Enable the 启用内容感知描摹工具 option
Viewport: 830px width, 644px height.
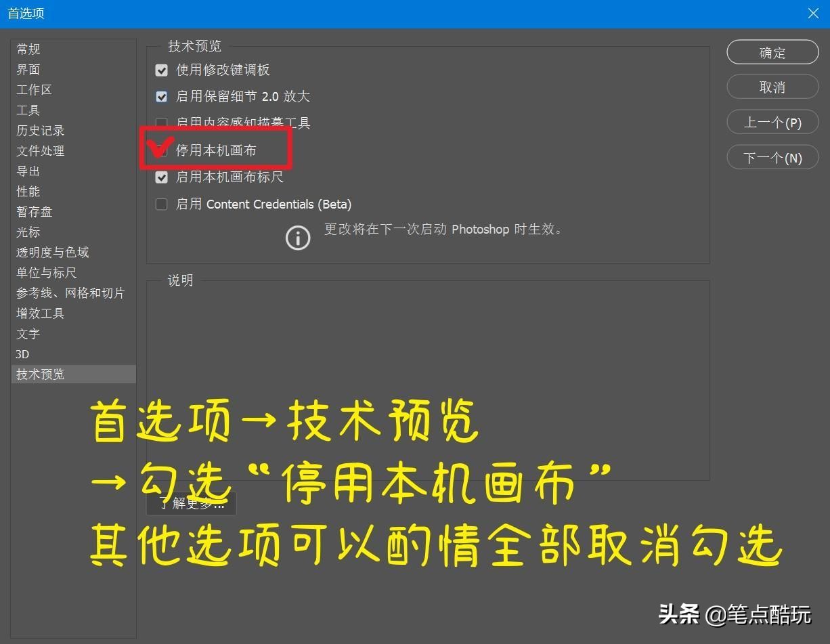point(161,123)
